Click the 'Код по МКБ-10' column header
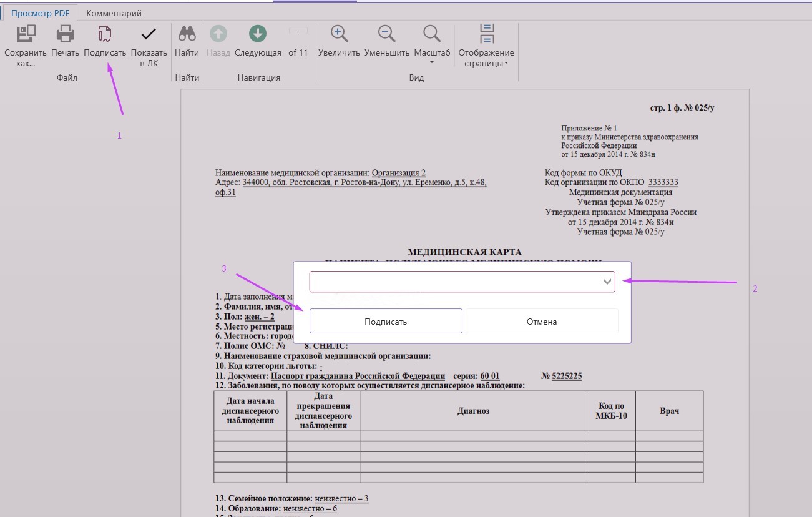Image resolution: width=812 pixels, height=517 pixels. [611, 411]
